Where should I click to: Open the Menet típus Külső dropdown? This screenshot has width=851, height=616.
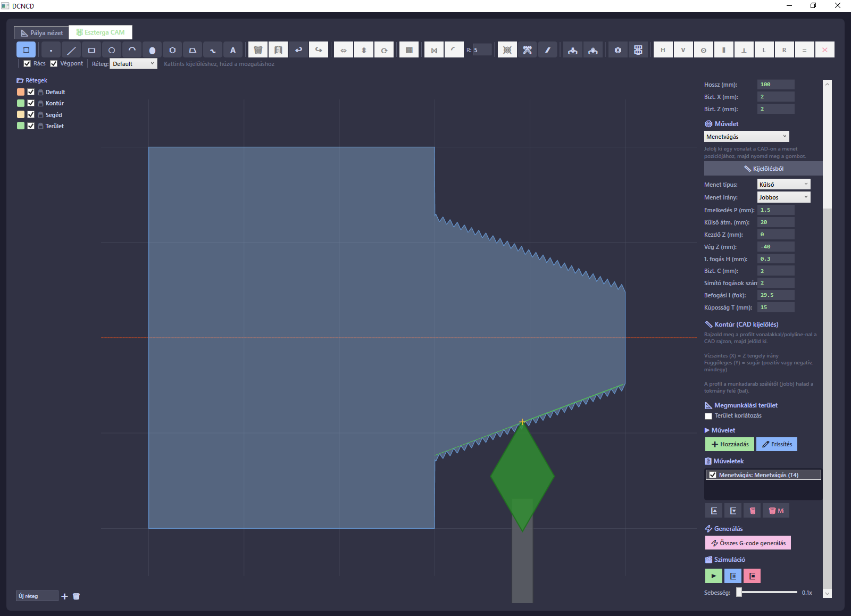783,184
